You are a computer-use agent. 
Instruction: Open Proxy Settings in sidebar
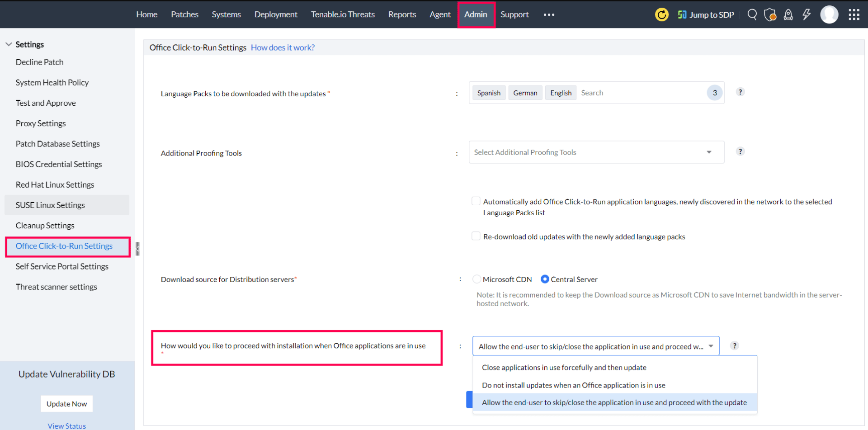(x=41, y=123)
